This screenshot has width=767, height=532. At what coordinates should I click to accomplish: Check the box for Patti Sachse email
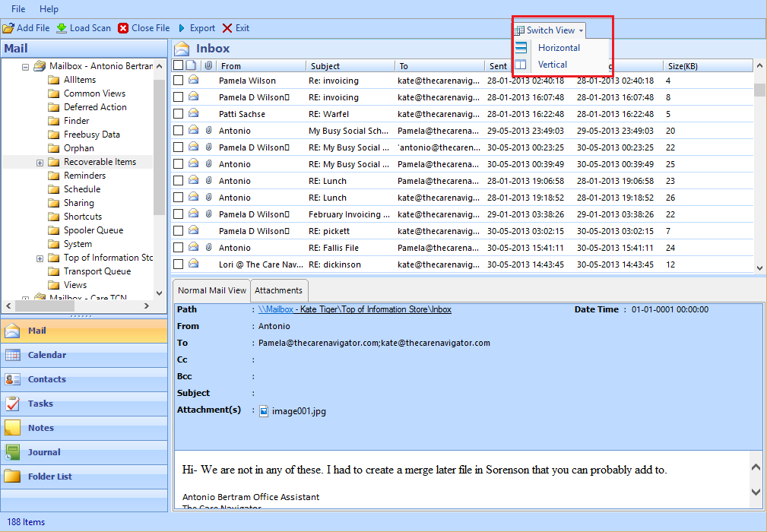point(179,114)
